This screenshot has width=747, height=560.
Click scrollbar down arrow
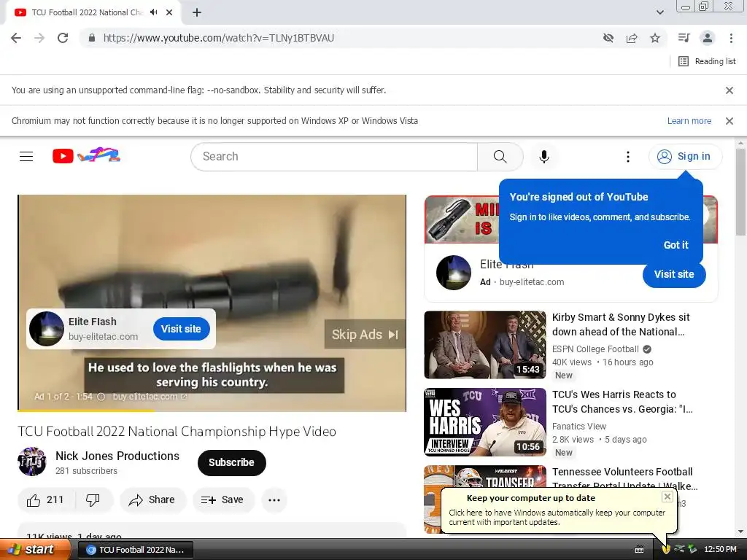[740, 532]
